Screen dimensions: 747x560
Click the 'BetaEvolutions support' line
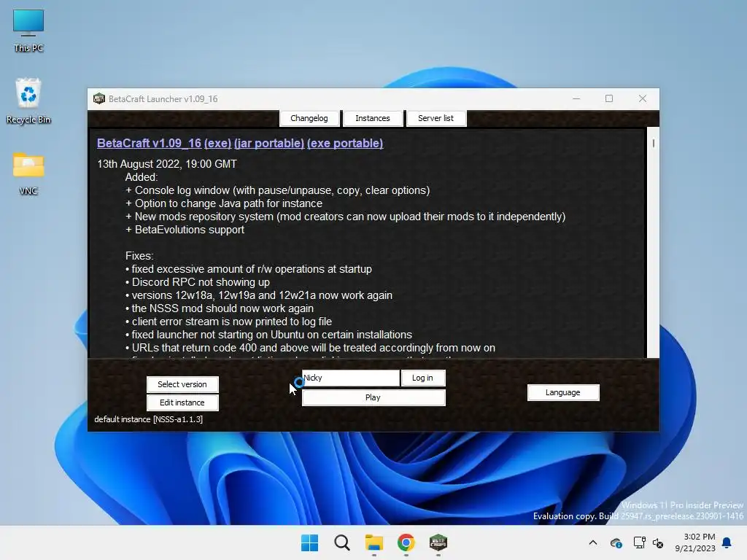click(x=185, y=230)
